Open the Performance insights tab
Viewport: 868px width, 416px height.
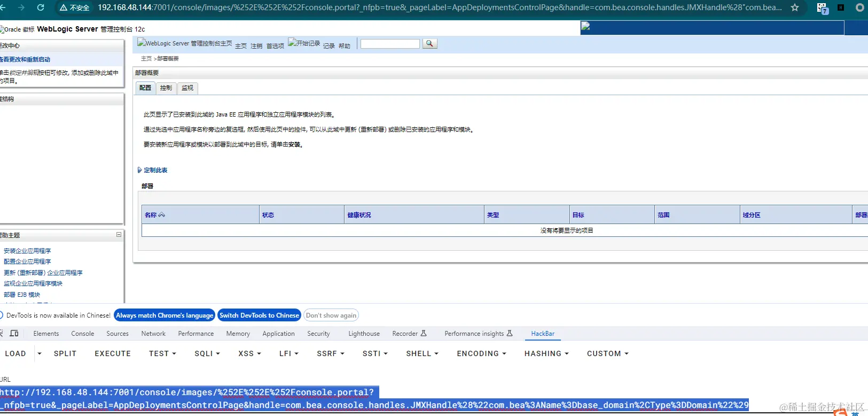[x=479, y=334]
